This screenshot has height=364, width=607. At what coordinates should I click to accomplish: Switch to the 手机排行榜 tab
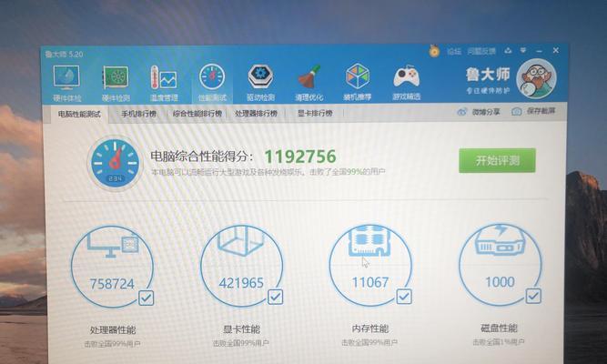click(x=138, y=114)
